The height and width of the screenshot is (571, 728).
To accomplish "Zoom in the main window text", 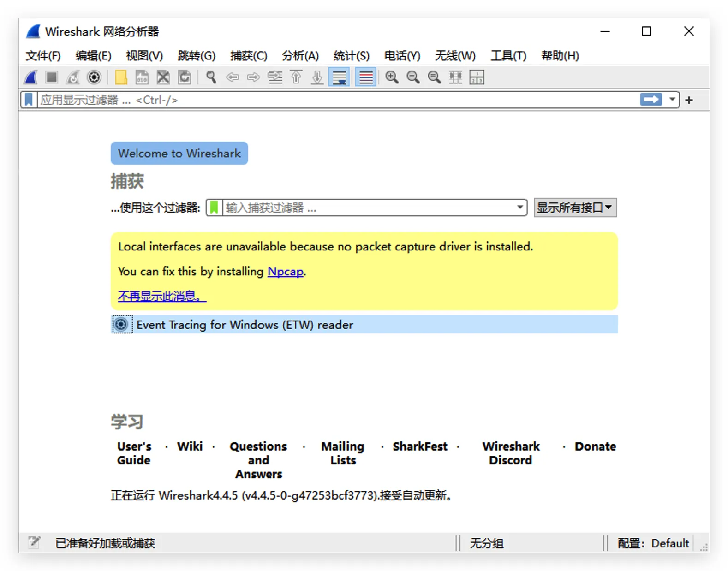I will (x=392, y=77).
